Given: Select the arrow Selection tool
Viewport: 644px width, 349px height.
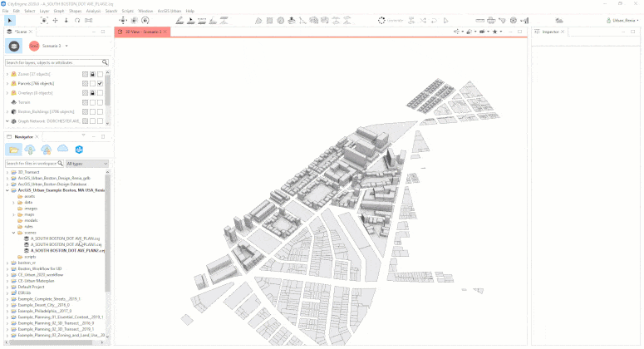Looking at the screenshot, I should [x=10, y=20].
